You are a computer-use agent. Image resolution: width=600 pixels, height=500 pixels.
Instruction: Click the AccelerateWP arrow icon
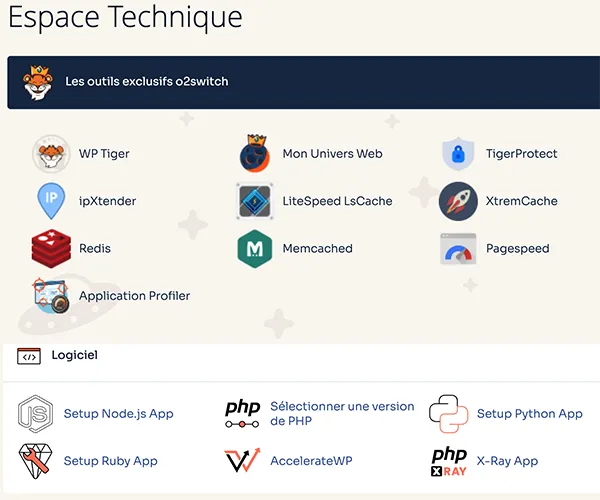click(x=242, y=460)
